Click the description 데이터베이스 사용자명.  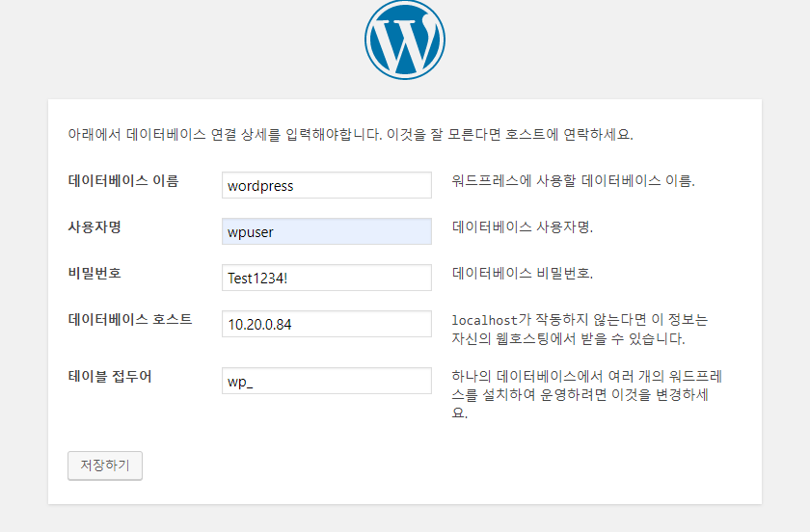coord(523,226)
